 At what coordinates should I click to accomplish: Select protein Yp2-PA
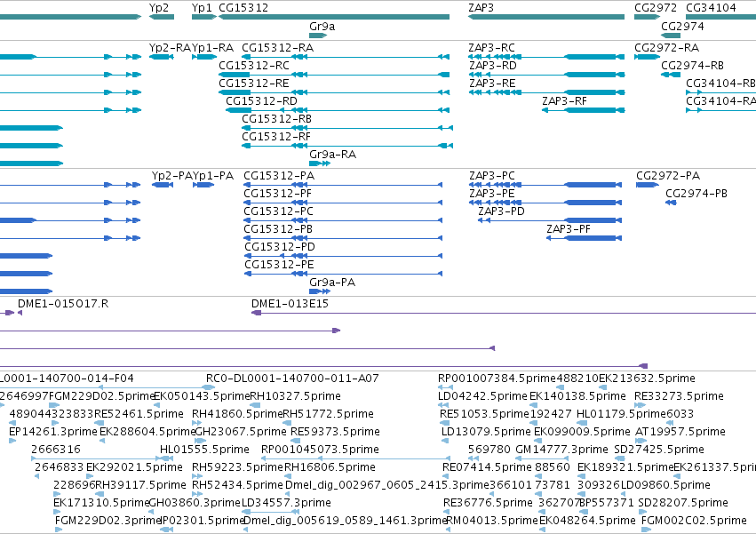click(172, 176)
